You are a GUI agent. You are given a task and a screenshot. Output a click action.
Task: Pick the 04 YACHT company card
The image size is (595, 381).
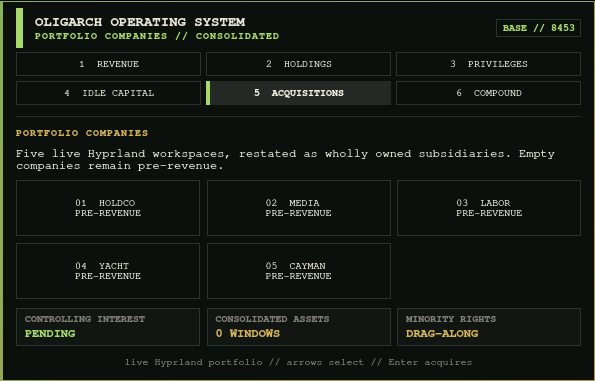click(108, 271)
